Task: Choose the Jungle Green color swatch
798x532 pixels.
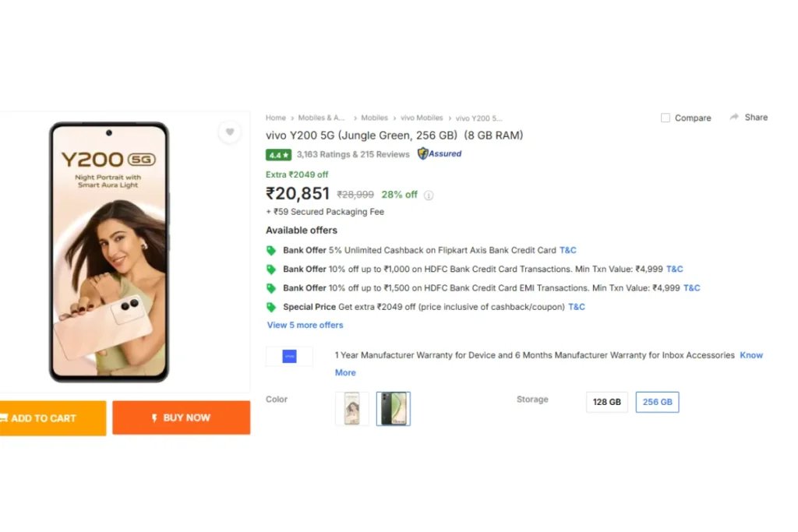Action: click(x=394, y=409)
